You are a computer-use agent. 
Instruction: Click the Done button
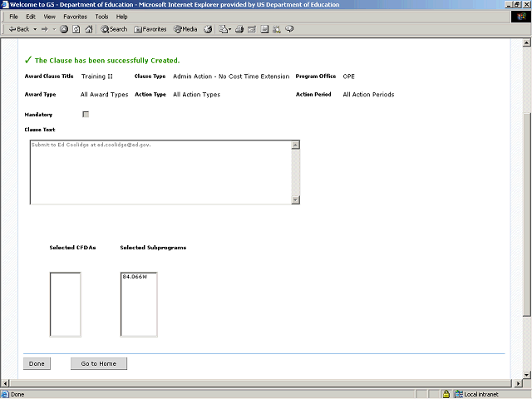(x=37, y=363)
